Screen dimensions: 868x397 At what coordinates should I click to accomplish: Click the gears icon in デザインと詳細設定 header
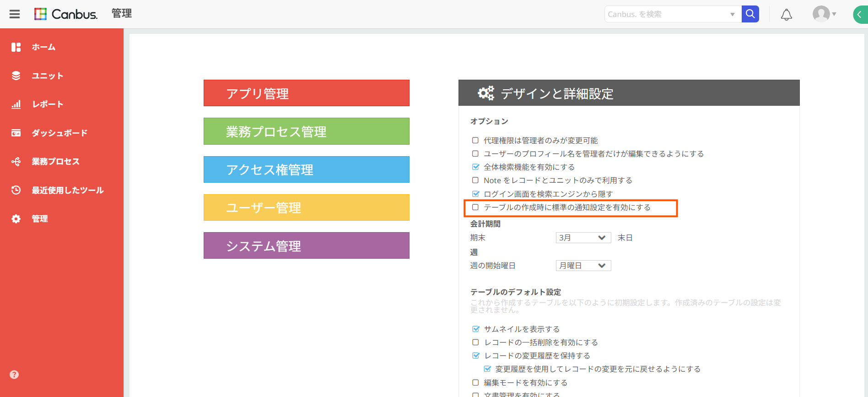click(486, 93)
